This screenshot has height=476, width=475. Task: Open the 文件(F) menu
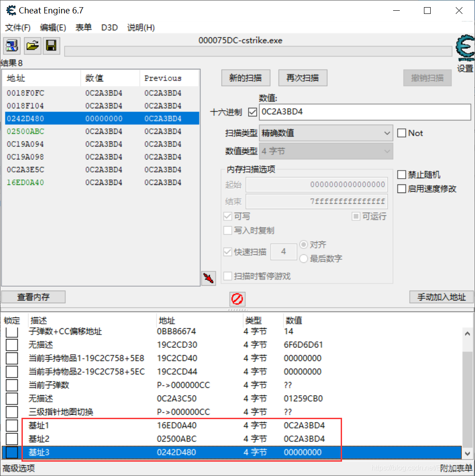pyautogui.click(x=18, y=28)
